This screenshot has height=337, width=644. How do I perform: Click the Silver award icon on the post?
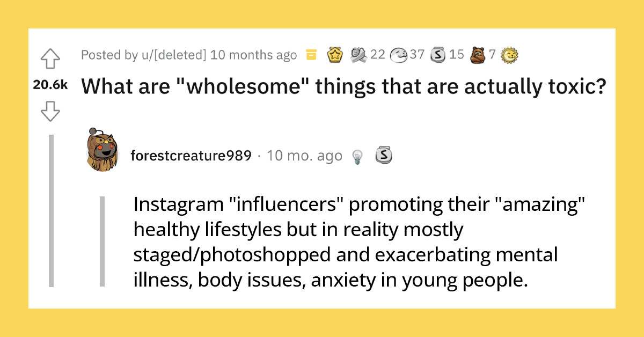click(x=437, y=54)
